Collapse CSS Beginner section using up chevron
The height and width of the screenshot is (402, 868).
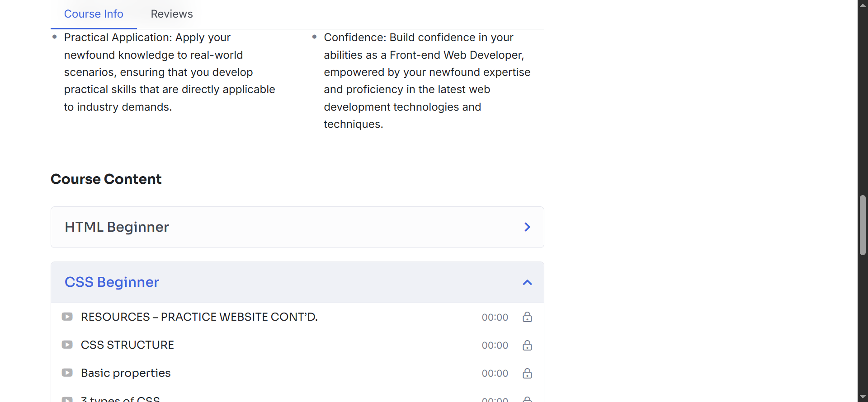tap(527, 282)
